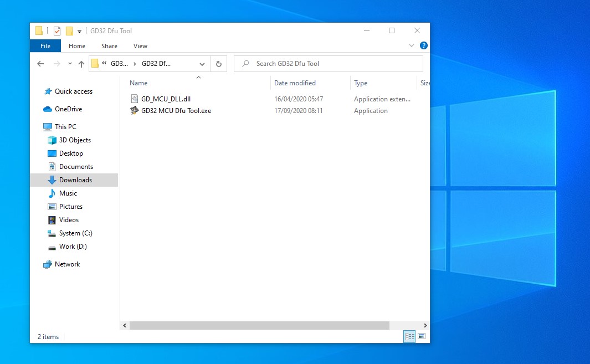
Task: Switch to the Share ribbon tab
Action: pos(109,46)
